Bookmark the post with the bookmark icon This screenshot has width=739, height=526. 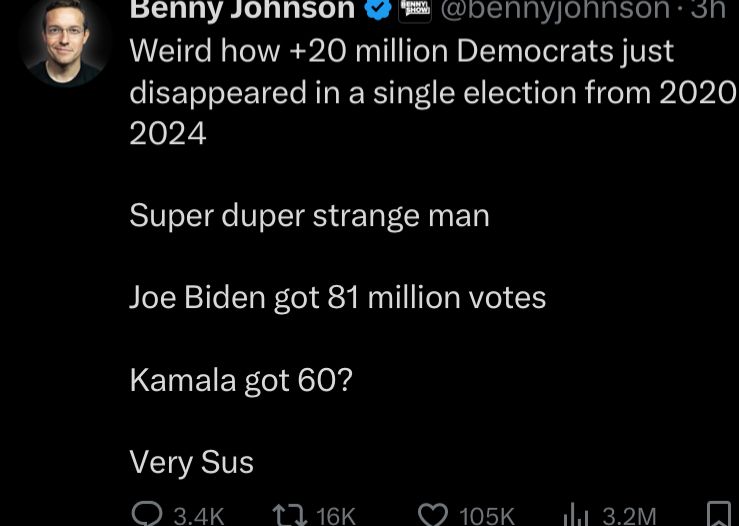(718, 514)
